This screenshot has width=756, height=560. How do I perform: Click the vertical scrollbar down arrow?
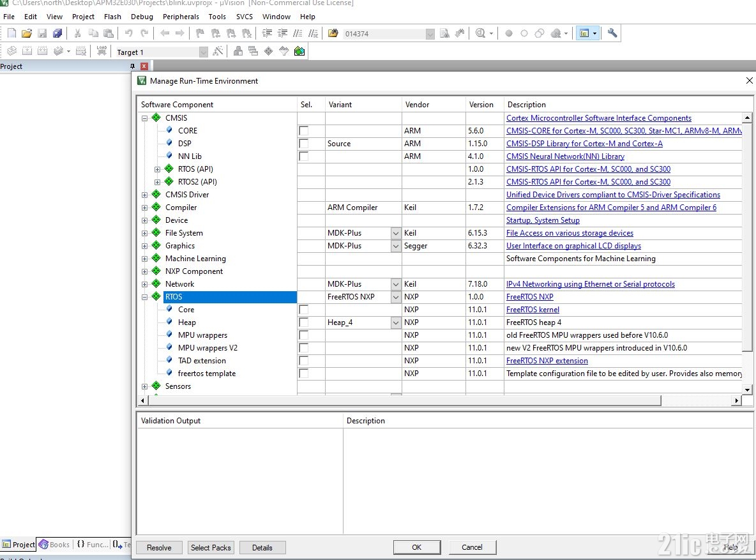pyautogui.click(x=747, y=390)
